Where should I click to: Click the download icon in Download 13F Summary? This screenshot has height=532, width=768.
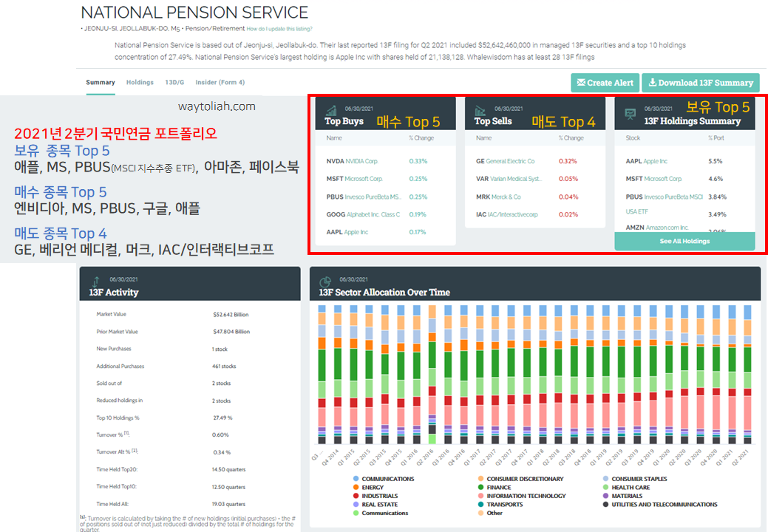click(653, 82)
